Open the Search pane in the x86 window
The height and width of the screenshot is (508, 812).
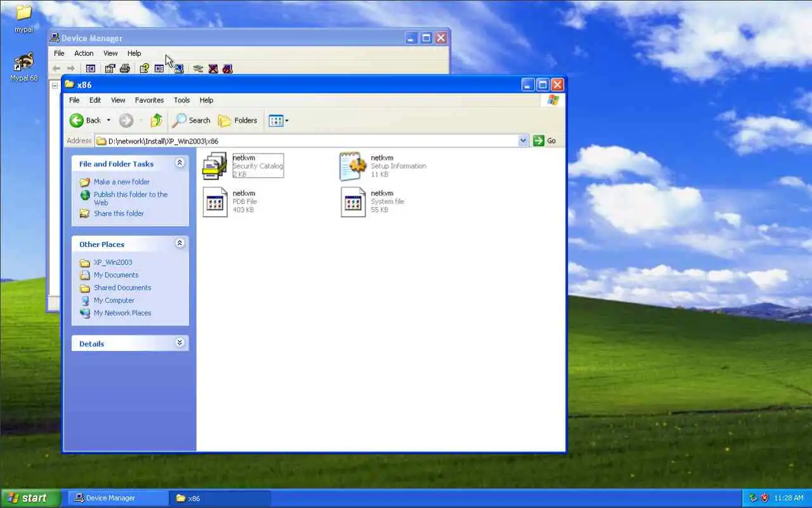[192, 120]
